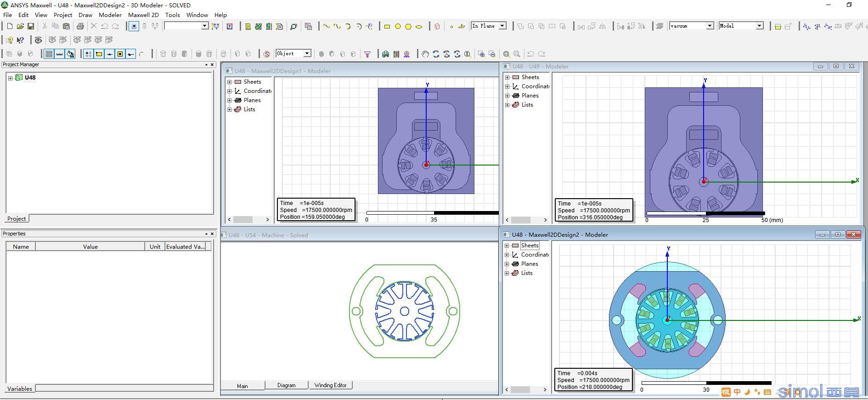Click the What's This help arrow icon

tap(20, 40)
